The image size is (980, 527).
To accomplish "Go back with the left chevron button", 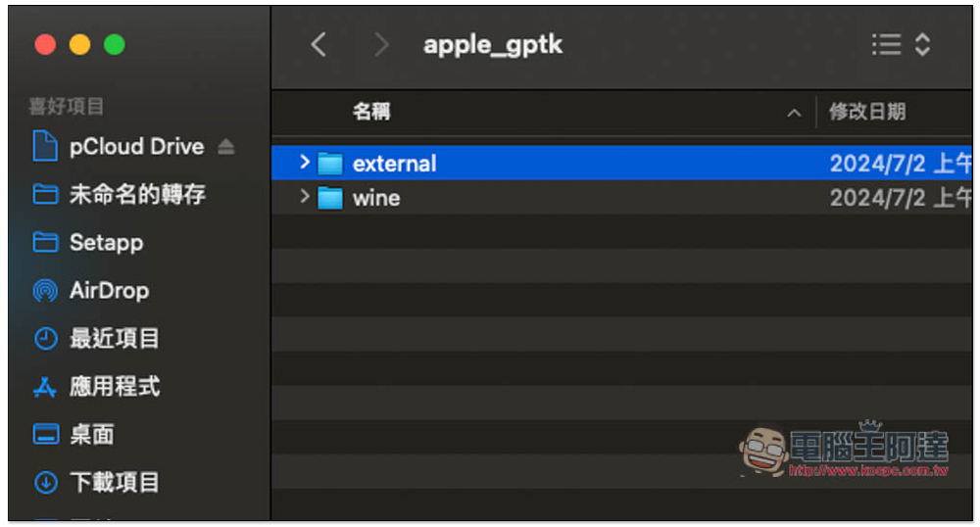I will [x=318, y=45].
